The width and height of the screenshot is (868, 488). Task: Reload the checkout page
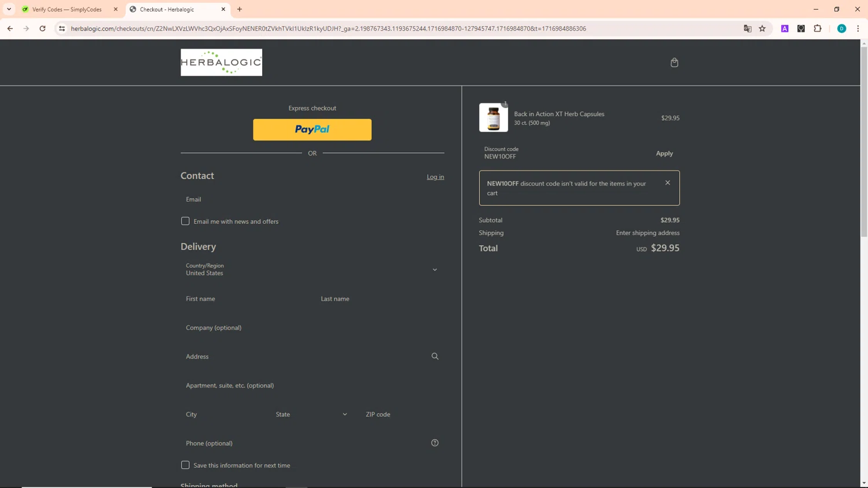tap(42, 28)
